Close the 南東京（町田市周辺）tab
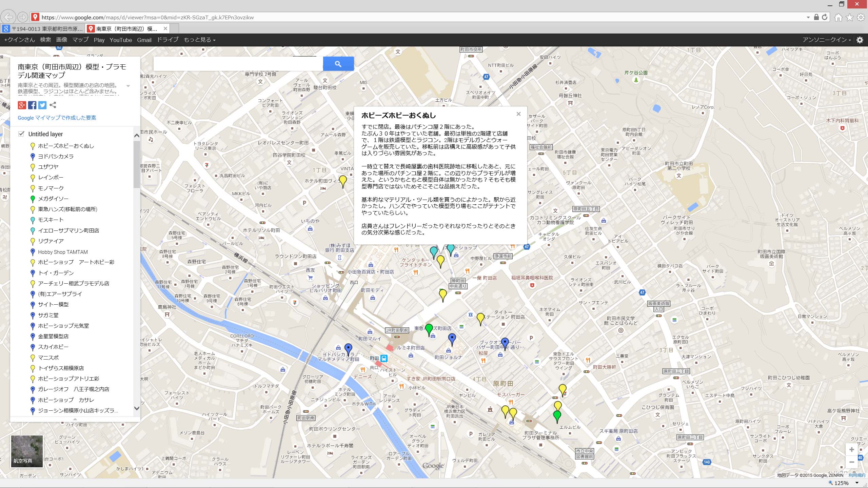The width and height of the screenshot is (868, 488). 165,28
